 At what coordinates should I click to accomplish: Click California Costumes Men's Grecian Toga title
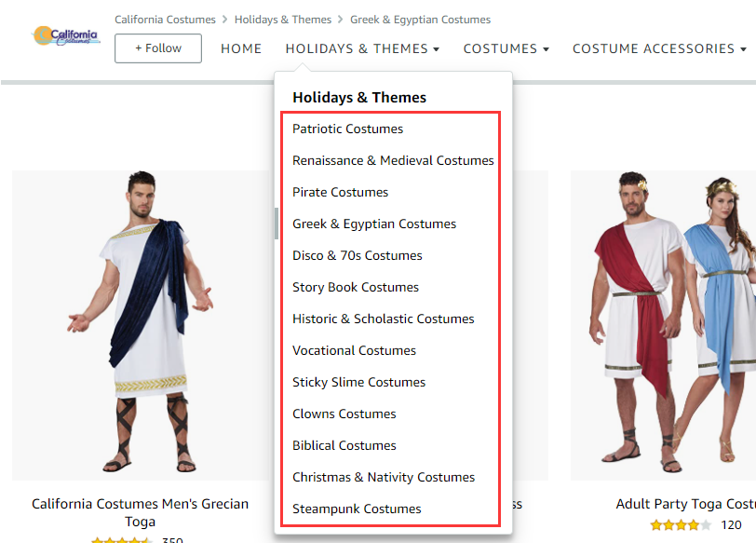pos(141,512)
